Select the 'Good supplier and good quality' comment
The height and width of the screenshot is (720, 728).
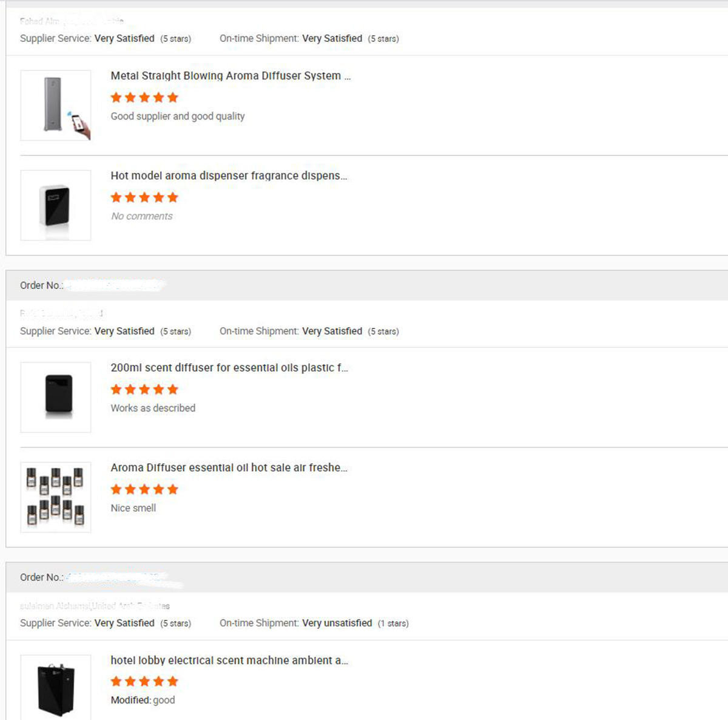[178, 116]
